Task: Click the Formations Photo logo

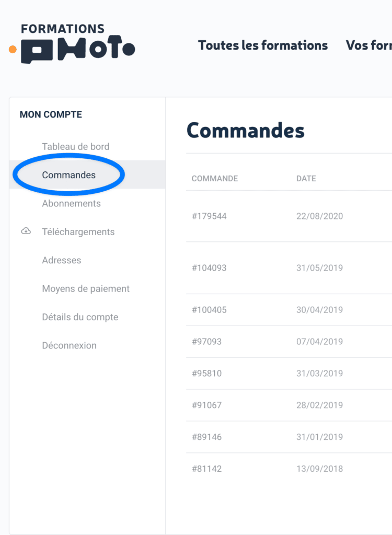Action: coord(73,43)
